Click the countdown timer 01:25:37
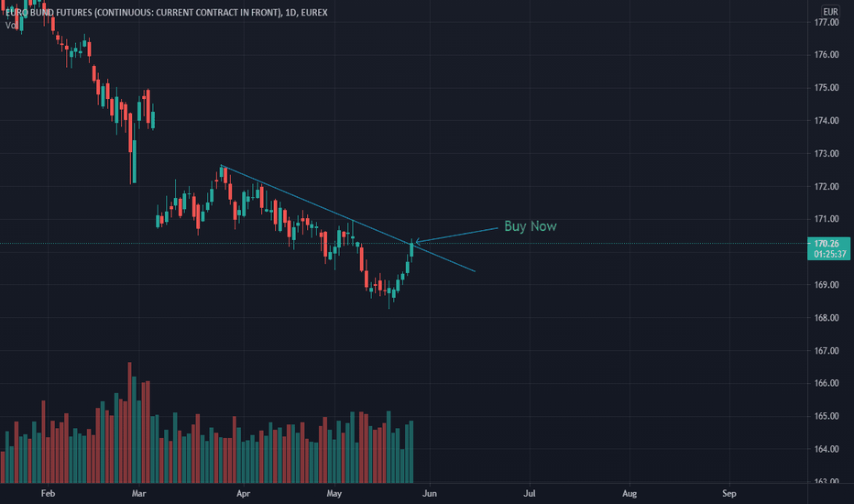 pyautogui.click(x=830, y=254)
